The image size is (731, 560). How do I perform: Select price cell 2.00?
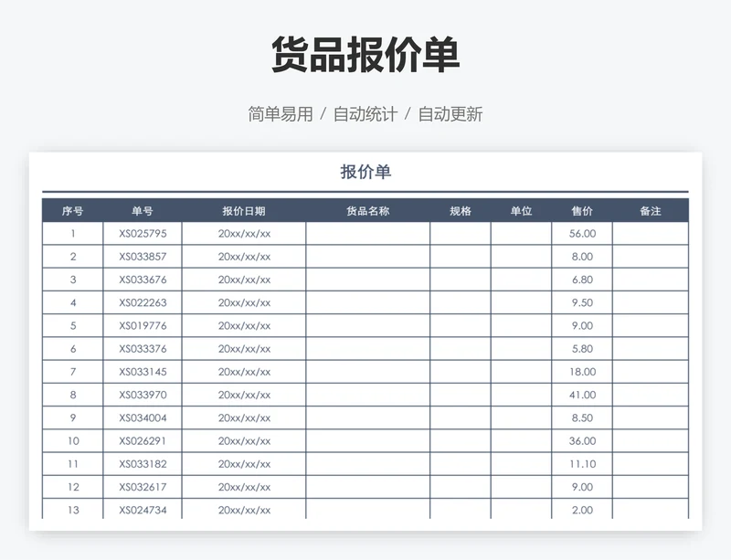(582, 509)
